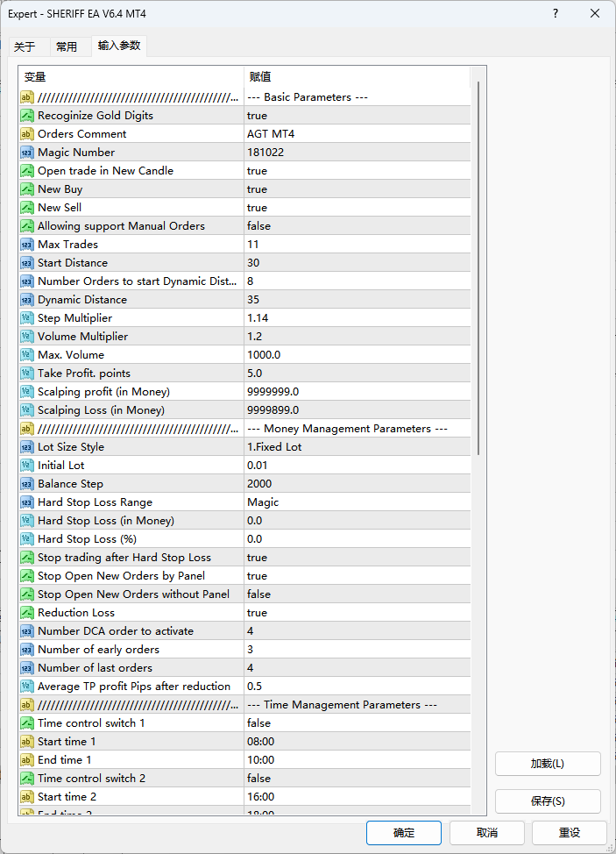The height and width of the screenshot is (854, 616).
Task: Click the help question mark in title bar
Action: coord(556,14)
